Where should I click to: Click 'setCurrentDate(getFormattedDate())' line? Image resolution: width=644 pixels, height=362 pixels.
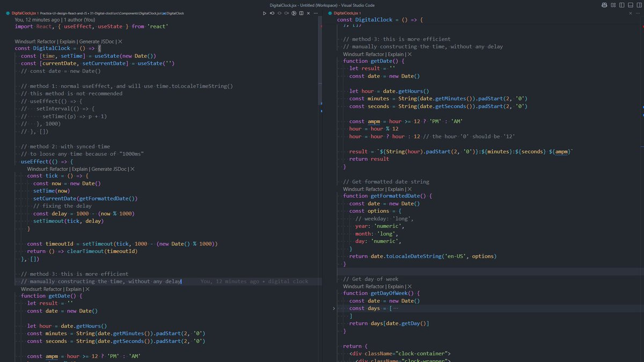click(x=85, y=198)
